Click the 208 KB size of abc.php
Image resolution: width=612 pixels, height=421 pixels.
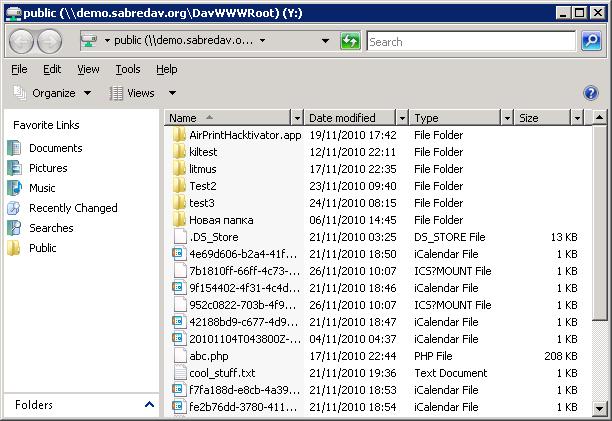(x=560, y=356)
